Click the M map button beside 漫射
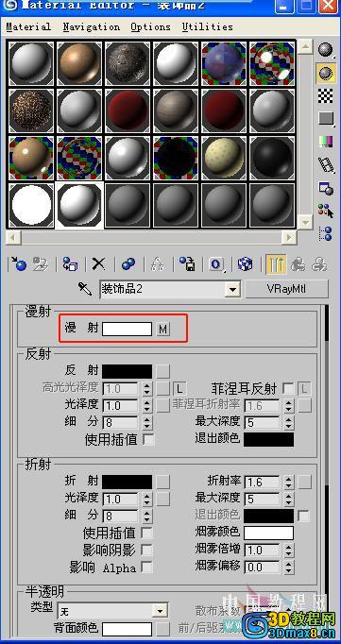 [x=163, y=329]
